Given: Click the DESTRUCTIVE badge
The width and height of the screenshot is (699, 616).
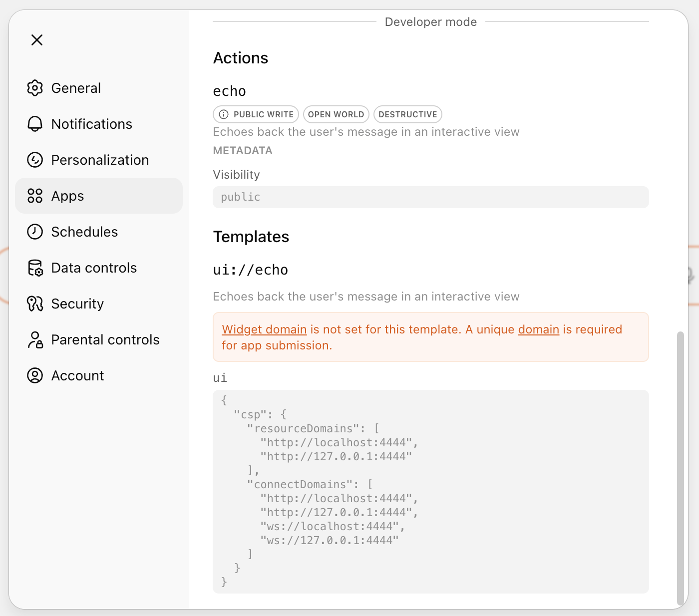Looking at the screenshot, I should pos(408,114).
